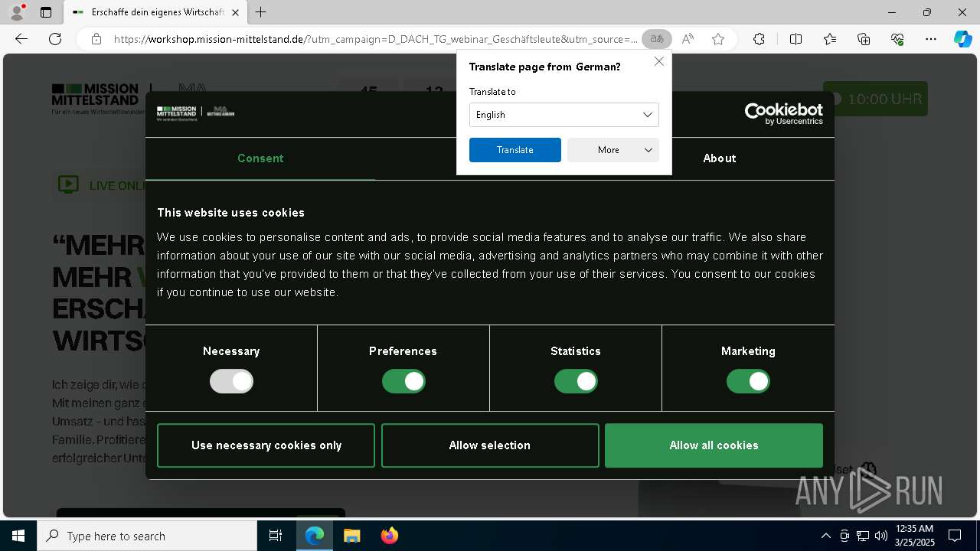Expand the More options dropdown

click(x=612, y=150)
